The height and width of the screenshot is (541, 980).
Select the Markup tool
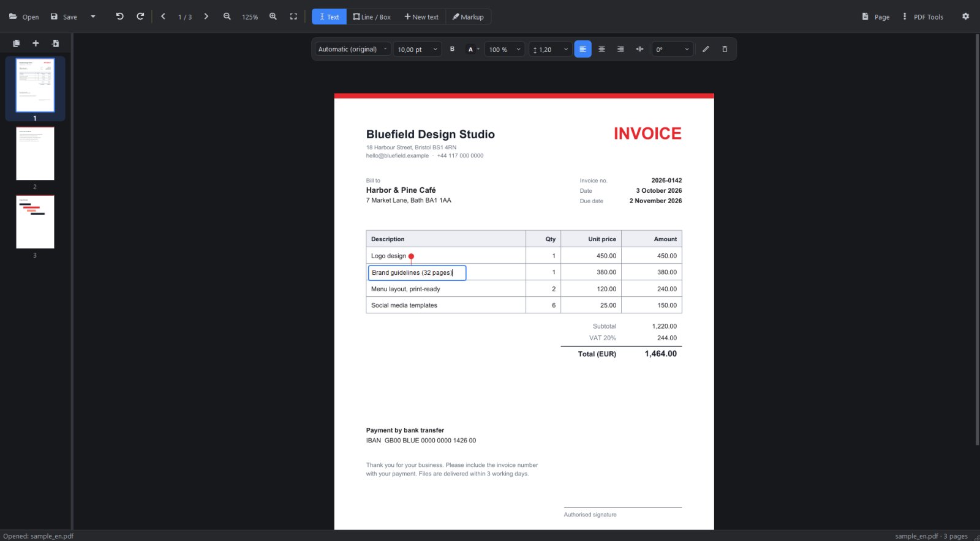pyautogui.click(x=468, y=17)
